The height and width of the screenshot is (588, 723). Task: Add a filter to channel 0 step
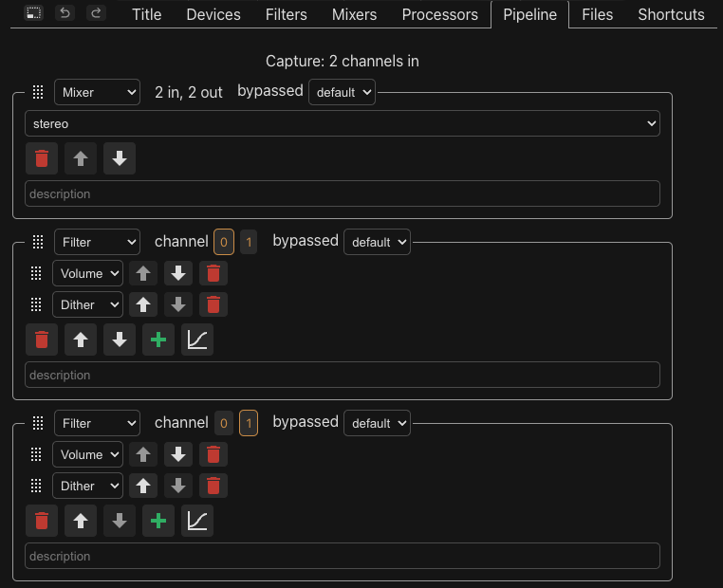pos(158,340)
